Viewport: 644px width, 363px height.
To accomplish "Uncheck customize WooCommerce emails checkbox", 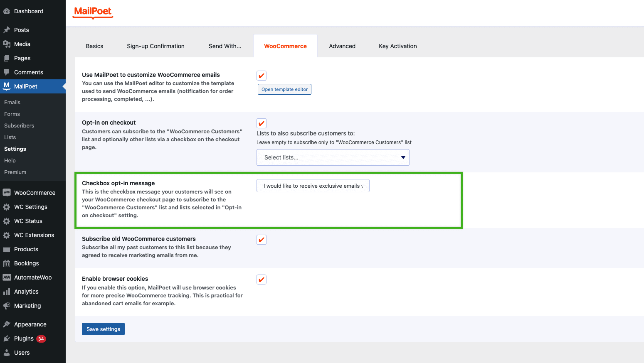I will pyautogui.click(x=262, y=76).
